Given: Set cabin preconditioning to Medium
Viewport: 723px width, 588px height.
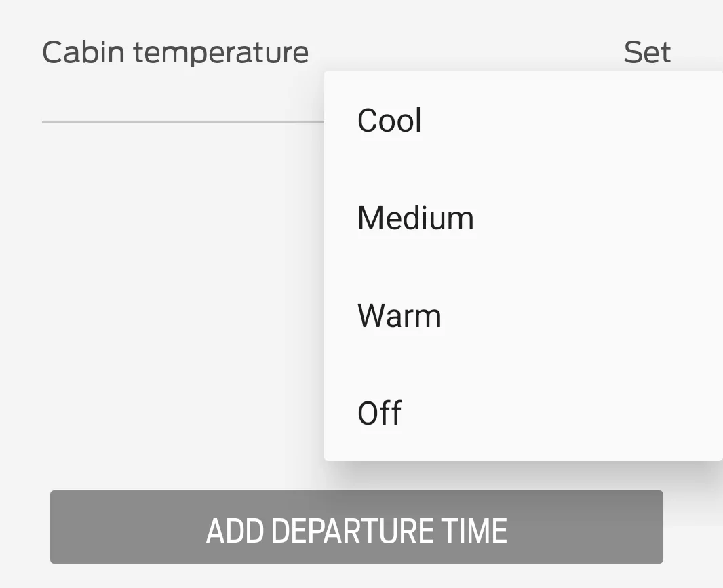Looking at the screenshot, I should point(415,218).
